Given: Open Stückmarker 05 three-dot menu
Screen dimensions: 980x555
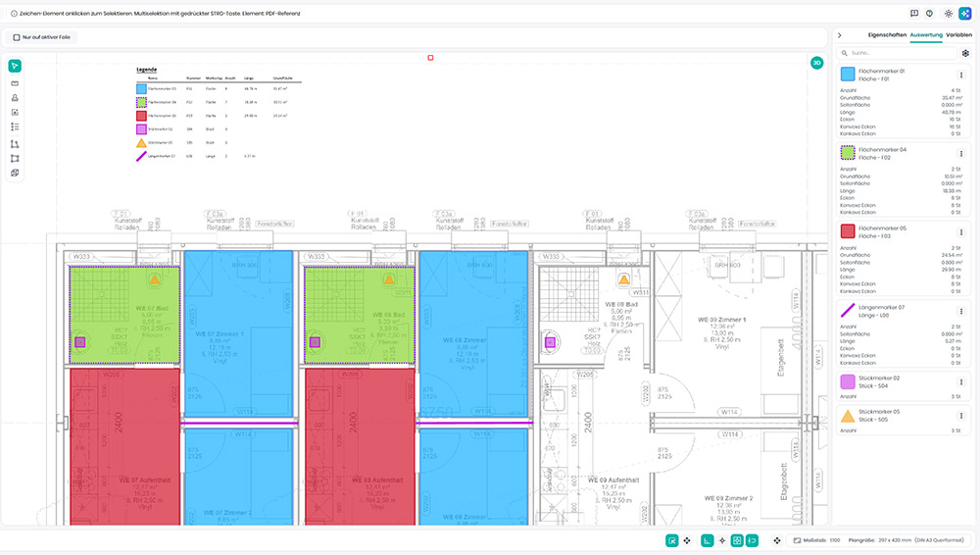Looking at the screenshot, I should click(960, 416).
